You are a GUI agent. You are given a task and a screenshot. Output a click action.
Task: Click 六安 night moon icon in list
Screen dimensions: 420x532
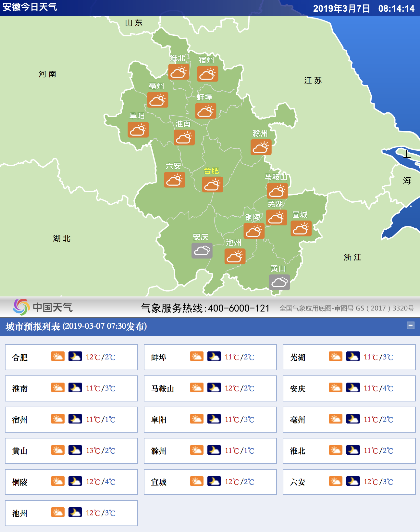click(353, 481)
